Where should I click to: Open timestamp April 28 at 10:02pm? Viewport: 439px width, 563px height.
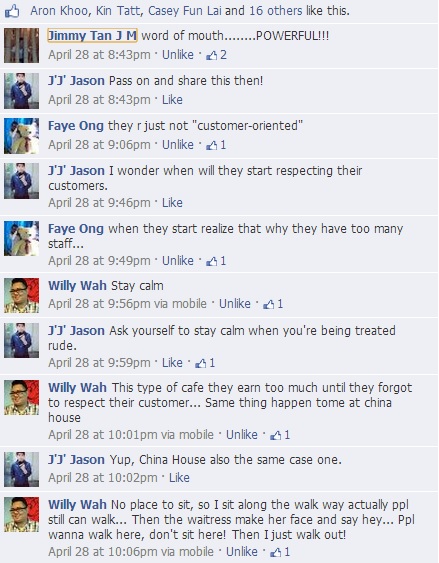(x=103, y=478)
